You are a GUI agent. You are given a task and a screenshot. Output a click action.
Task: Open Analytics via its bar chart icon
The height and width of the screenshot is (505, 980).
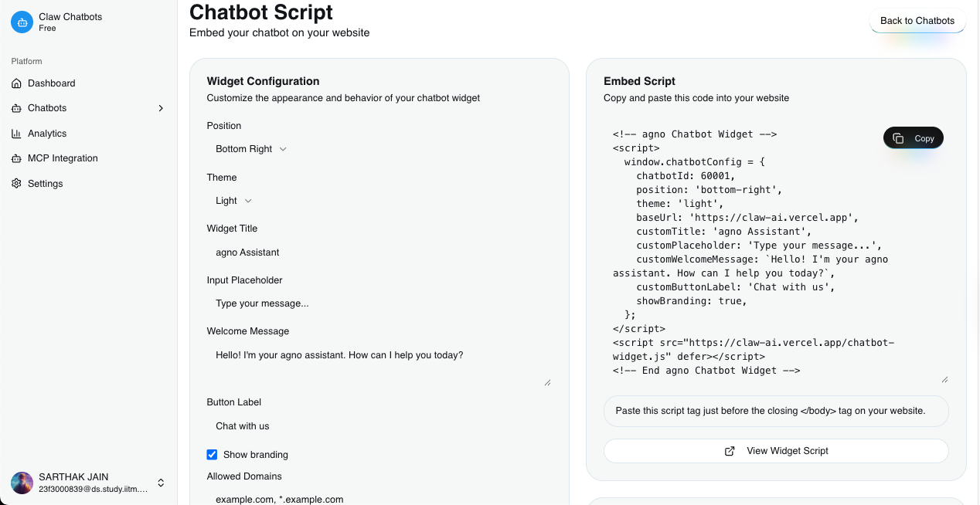click(x=16, y=134)
